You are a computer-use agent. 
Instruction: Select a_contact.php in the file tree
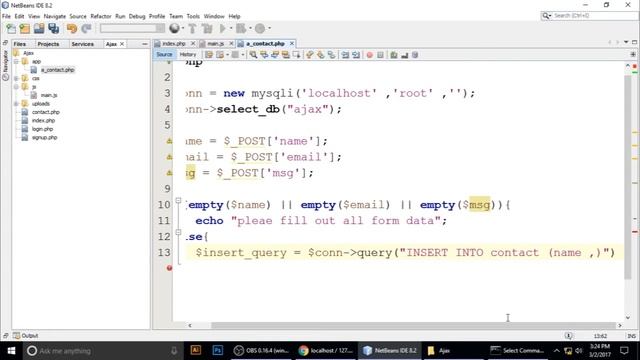coord(58,70)
